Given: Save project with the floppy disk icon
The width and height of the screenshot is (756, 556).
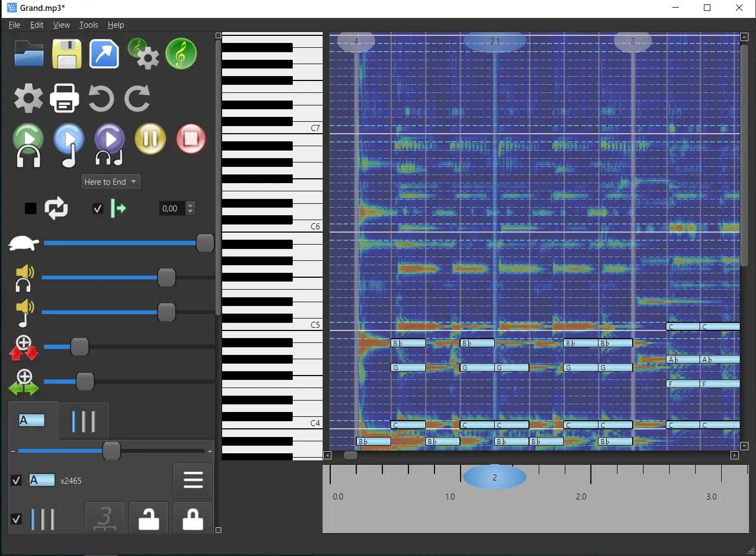Looking at the screenshot, I should coord(67,54).
